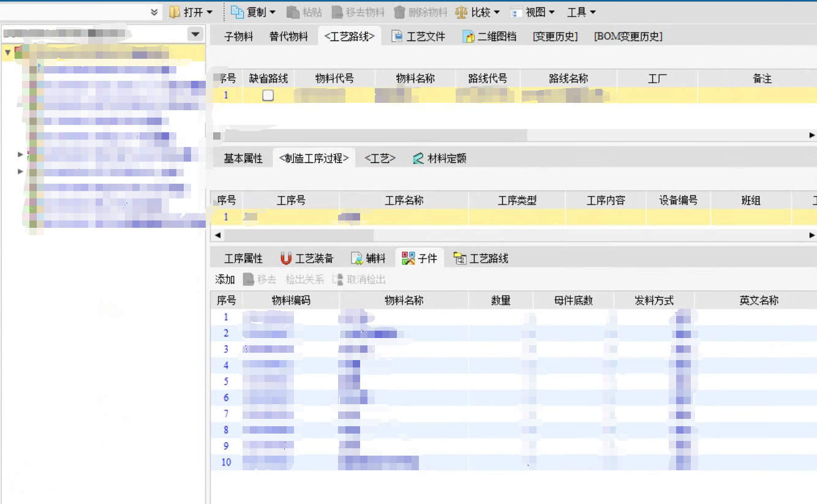Click the 备注 column header
The image size is (817, 504).
click(762, 78)
